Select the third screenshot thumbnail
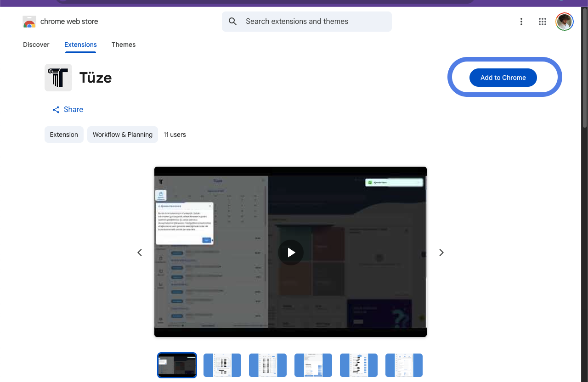Screen dimensions: 588x382 (268, 365)
